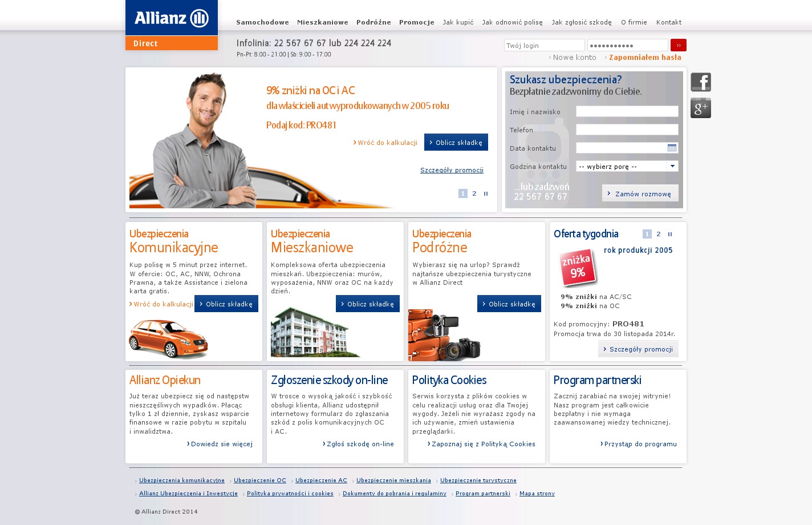
Task: Click Oblicz składkę under Ubezpieczenia Mieszkaniowe
Action: pyautogui.click(x=367, y=304)
